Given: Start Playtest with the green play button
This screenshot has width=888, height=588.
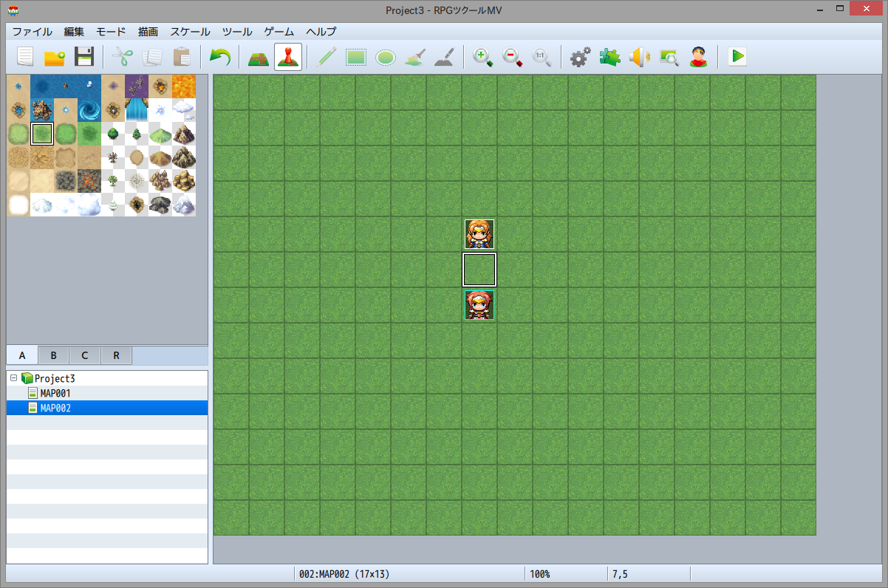Looking at the screenshot, I should coord(737,57).
